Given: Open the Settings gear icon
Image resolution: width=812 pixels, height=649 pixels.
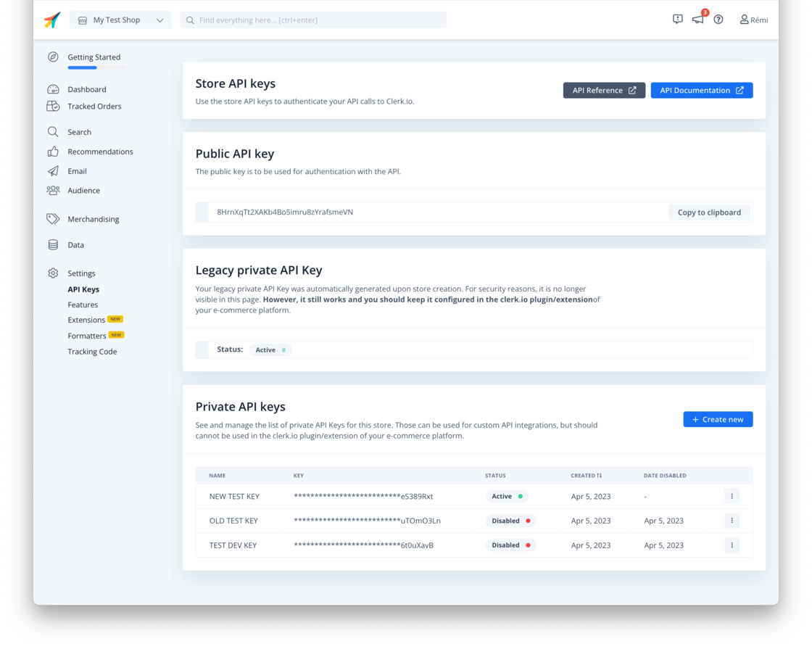Looking at the screenshot, I should point(53,273).
